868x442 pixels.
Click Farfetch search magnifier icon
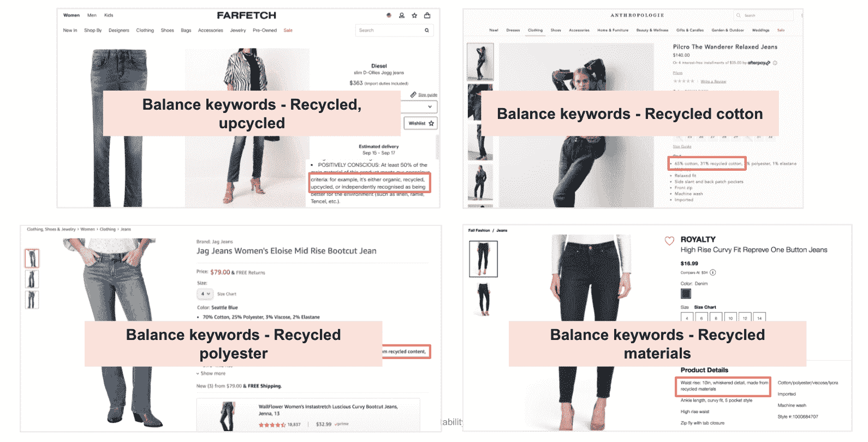click(x=427, y=31)
